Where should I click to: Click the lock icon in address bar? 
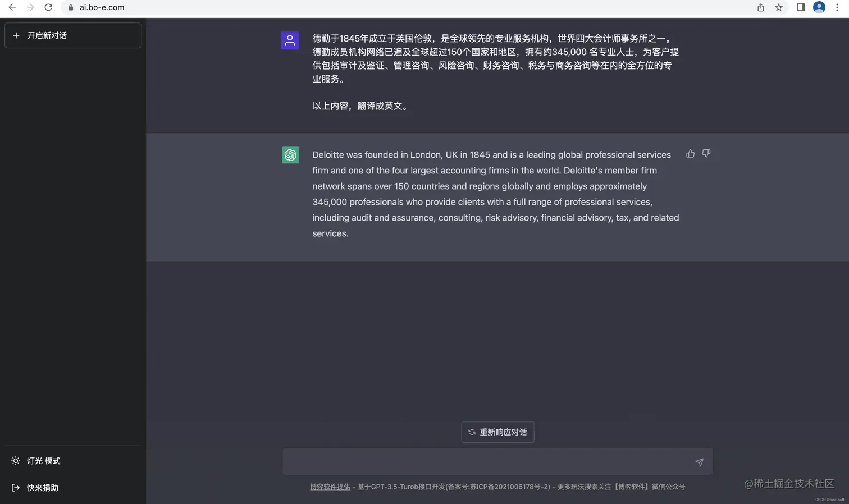click(x=71, y=7)
